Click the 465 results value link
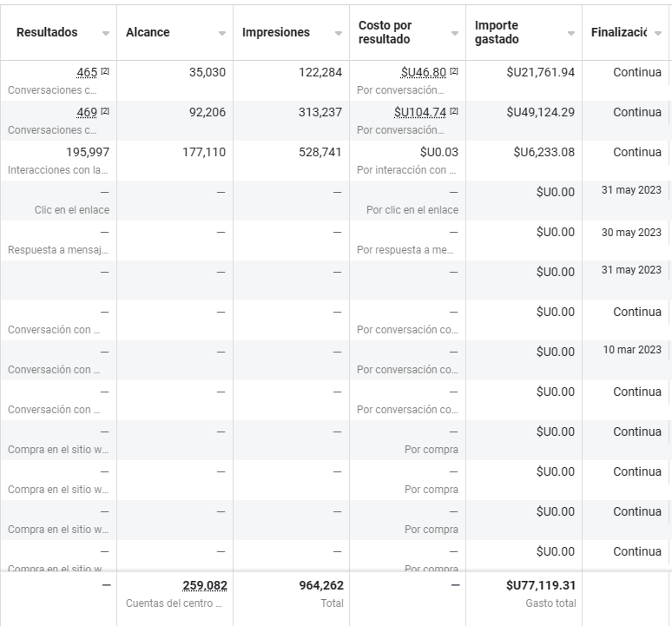672x626 pixels. (x=86, y=73)
